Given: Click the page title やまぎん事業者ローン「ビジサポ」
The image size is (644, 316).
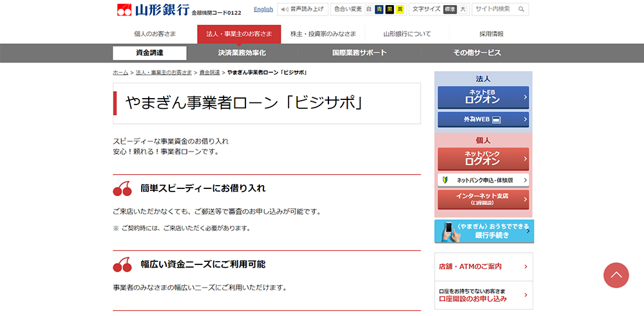Looking at the screenshot, I should pos(245,104).
